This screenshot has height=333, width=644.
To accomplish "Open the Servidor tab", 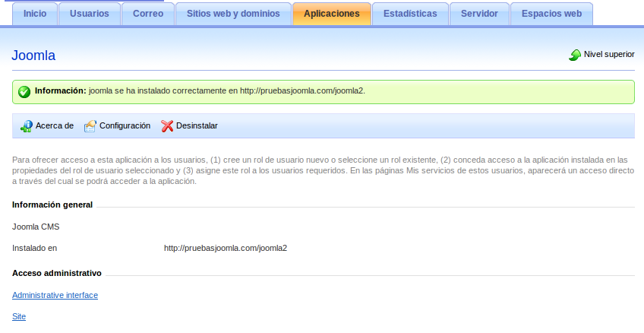I will tap(479, 14).
